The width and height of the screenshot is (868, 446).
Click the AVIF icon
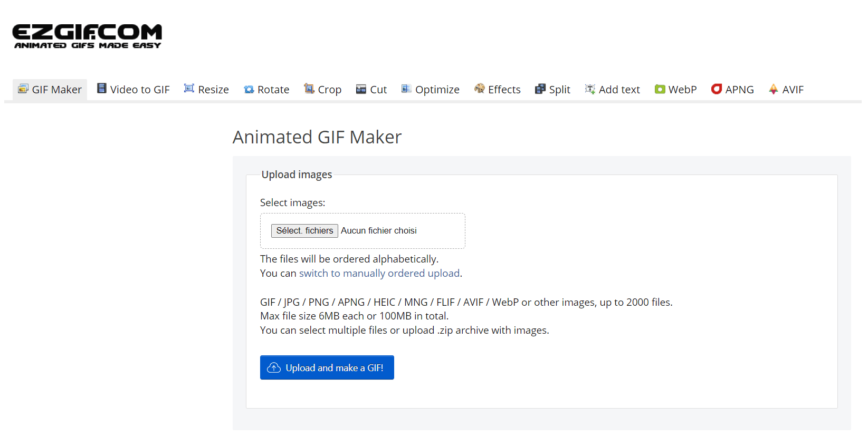tap(774, 89)
